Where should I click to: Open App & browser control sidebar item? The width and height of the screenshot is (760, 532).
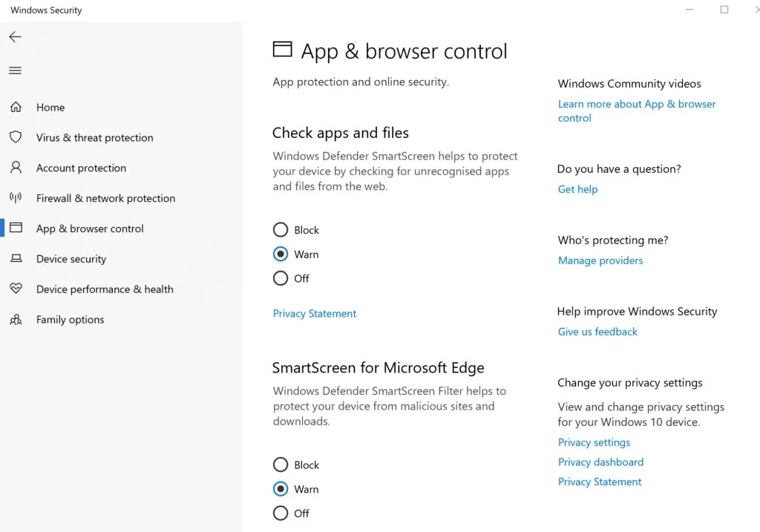pyautogui.click(x=90, y=229)
